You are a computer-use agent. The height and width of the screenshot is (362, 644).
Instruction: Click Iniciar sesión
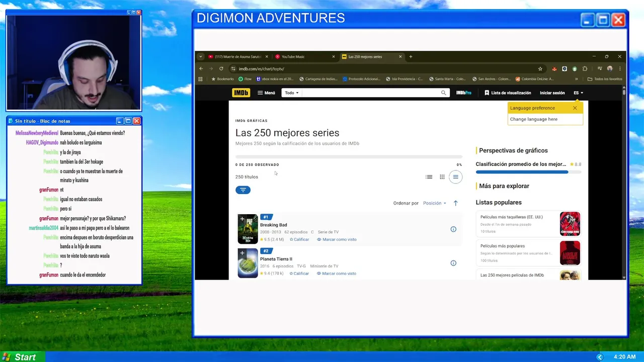[552, 93]
